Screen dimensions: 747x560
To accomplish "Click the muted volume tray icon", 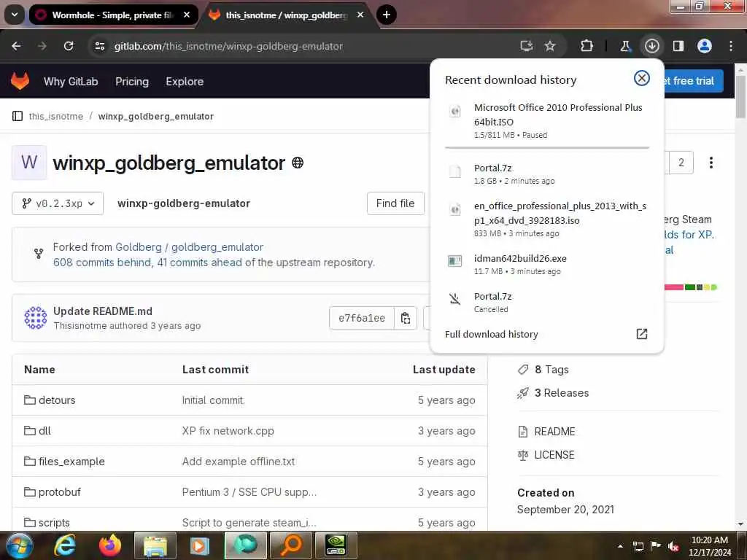I will click(x=673, y=547).
